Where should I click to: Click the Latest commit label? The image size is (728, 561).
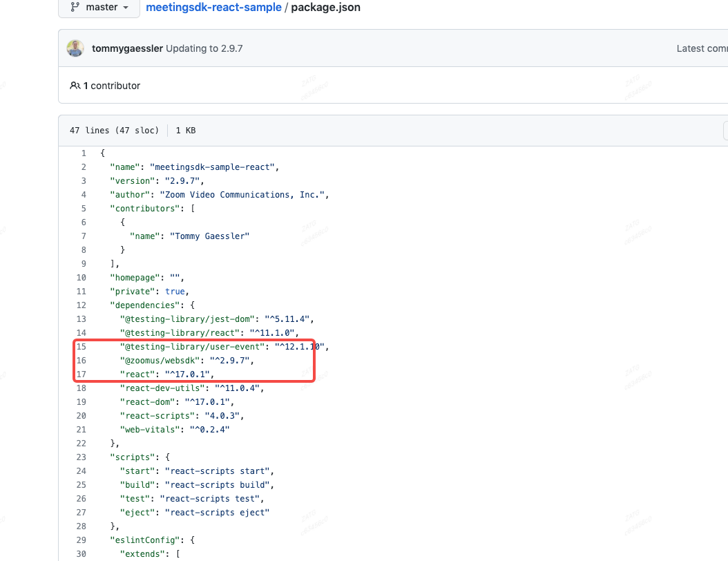(x=702, y=48)
